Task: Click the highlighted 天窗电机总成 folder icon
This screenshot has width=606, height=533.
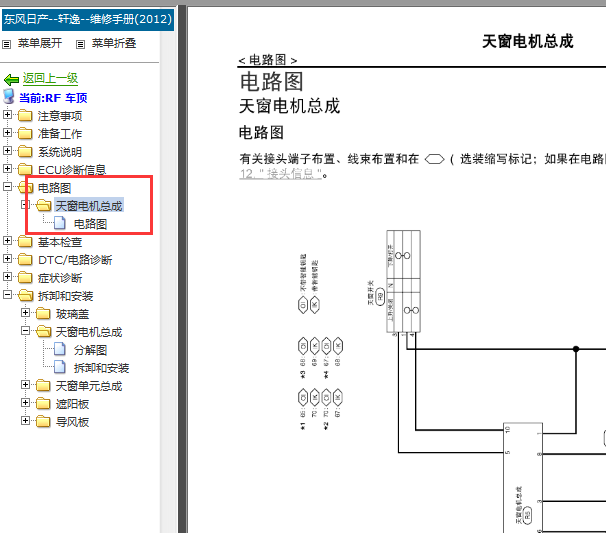Action: click(44, 205)
